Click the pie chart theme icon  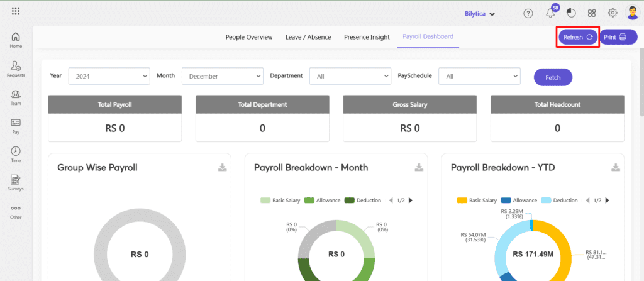coord(571,14)
